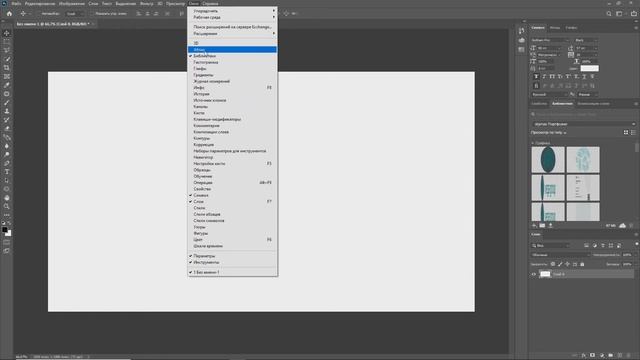
Task: Open the font family dropdown
Action: [550, 40]
